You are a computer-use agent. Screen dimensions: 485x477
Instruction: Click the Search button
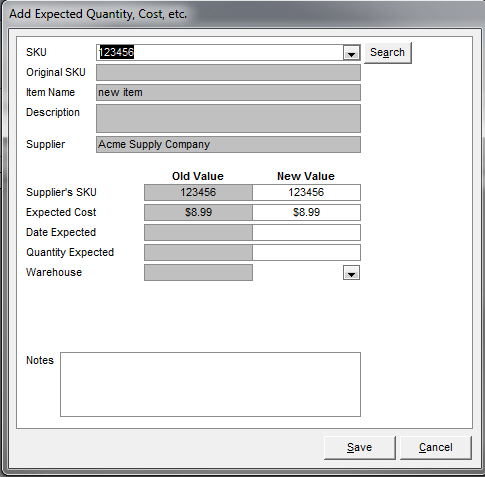pyautogui.click(x=388, y=53)
